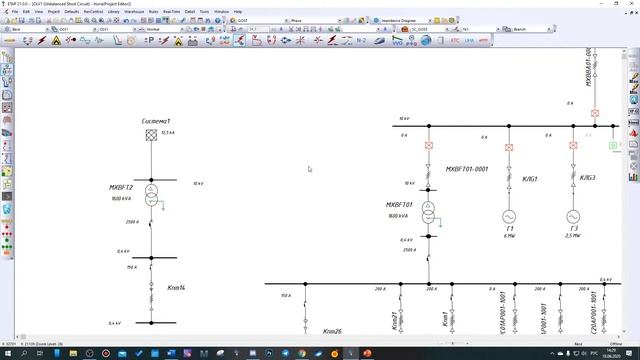Click the Клт26 label
The height and width of the screenshot is (360, 640).
[x=332, y=331]
